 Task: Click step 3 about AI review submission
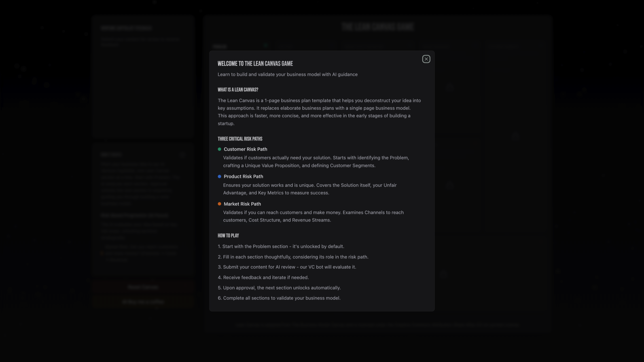tap(287, 267)
